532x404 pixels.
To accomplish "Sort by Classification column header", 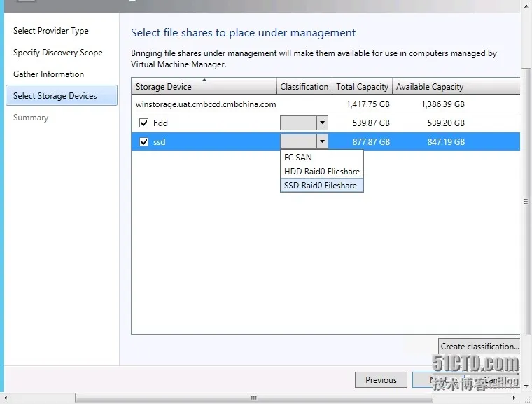I will click(x=304, y=86).
